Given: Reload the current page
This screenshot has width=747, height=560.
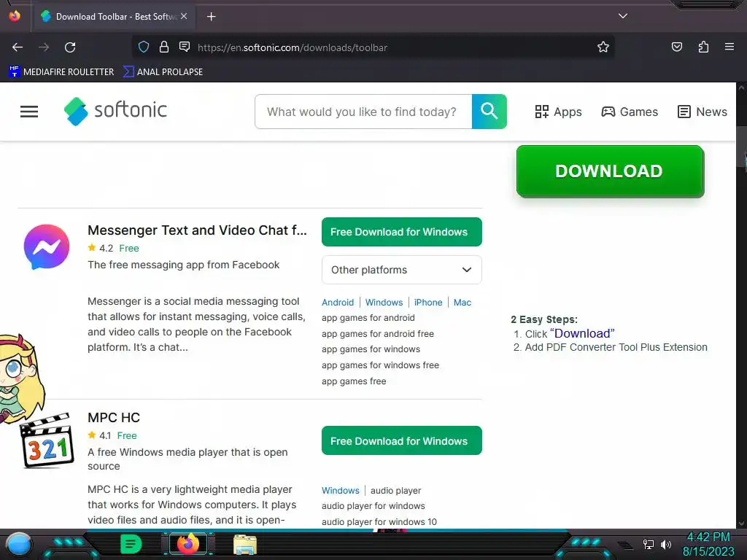Looking at the screenshot, I should point(70,47).
